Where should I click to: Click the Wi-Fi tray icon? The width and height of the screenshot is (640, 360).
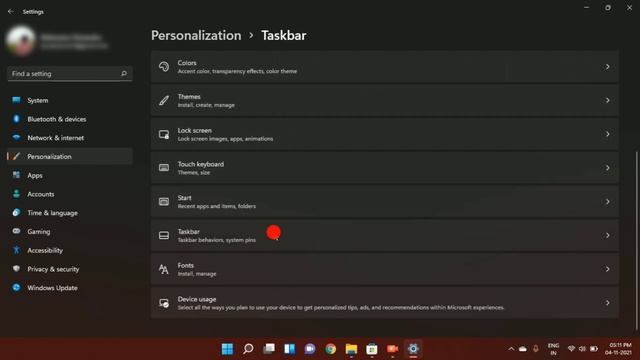(x=571, y=349)
